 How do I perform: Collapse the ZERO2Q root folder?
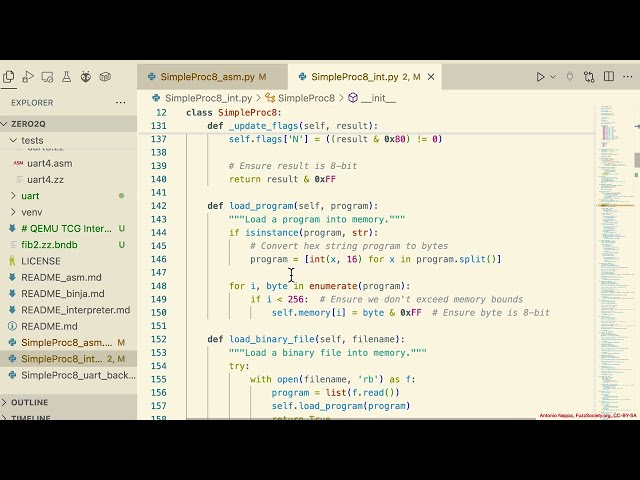point(69,124)
